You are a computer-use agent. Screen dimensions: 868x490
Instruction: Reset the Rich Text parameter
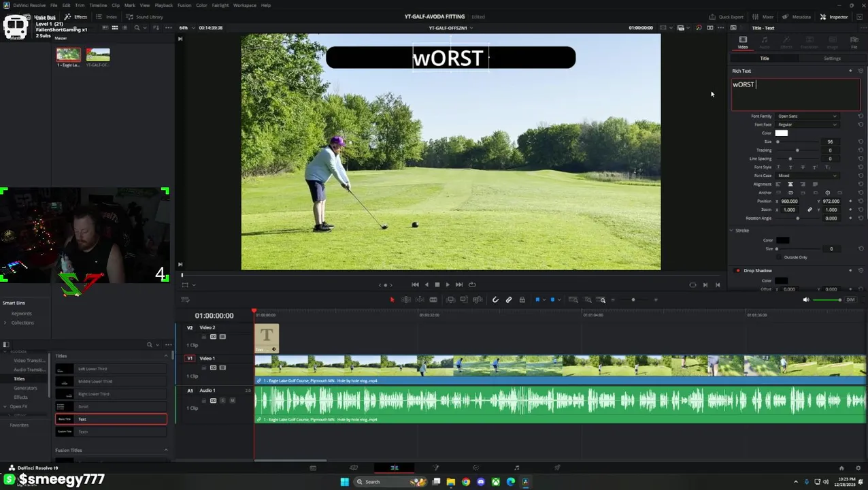pos(861,71)
